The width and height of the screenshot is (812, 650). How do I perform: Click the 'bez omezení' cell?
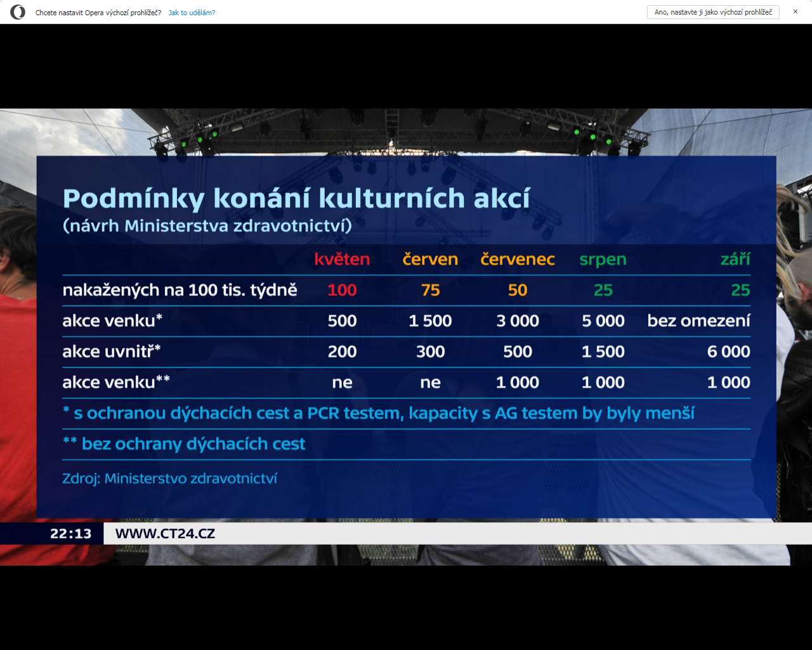click(x=698, y=321)
